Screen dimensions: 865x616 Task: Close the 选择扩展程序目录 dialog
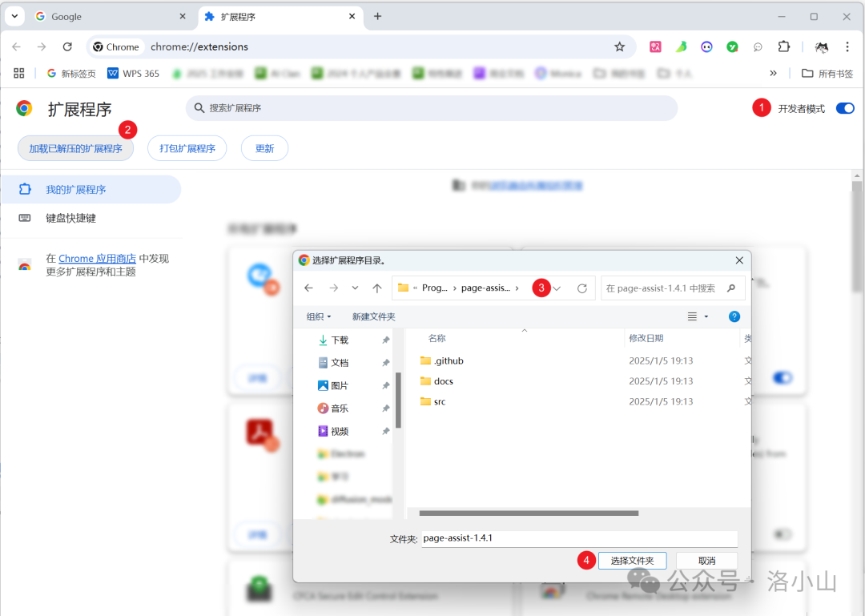coord(739,260)
